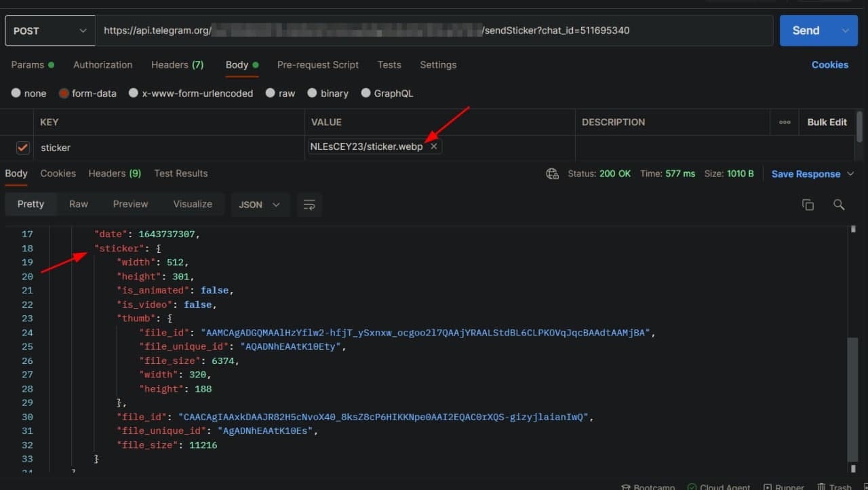Screen dimensions: 868x490
Task: Select the GraphQL body type option
Action: (366, 94)
